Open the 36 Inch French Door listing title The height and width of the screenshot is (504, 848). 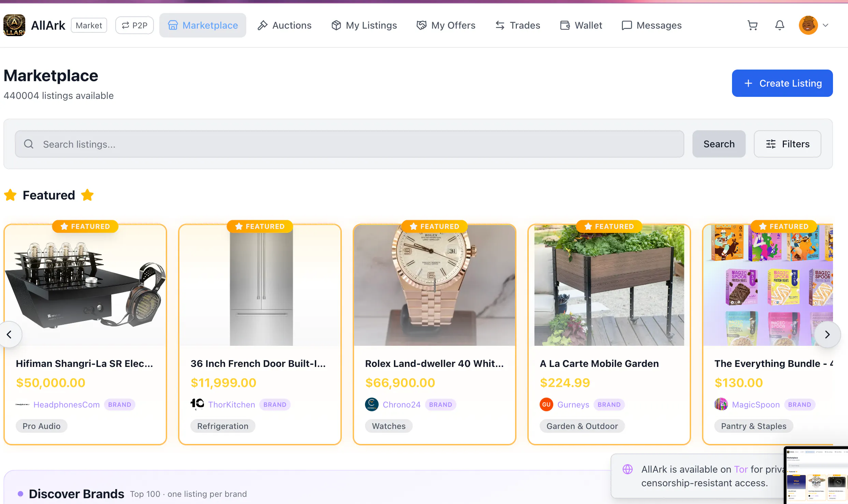tap(258, 364)
